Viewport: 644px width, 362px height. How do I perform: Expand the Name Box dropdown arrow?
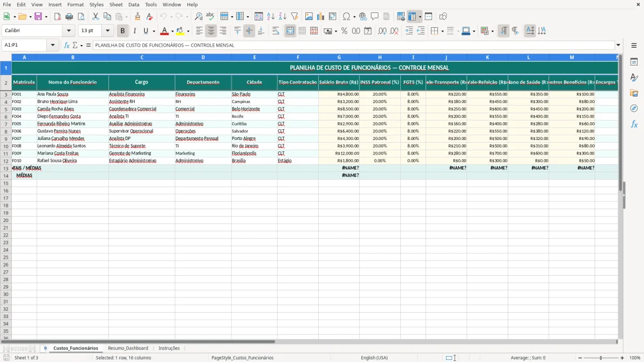pyautogui.click(x=53, y=45)
